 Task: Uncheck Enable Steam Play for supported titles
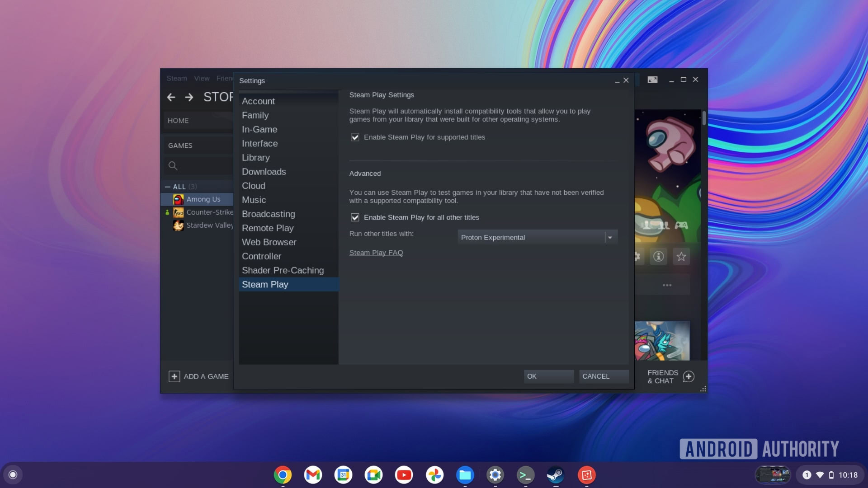(x=355, y=137)
